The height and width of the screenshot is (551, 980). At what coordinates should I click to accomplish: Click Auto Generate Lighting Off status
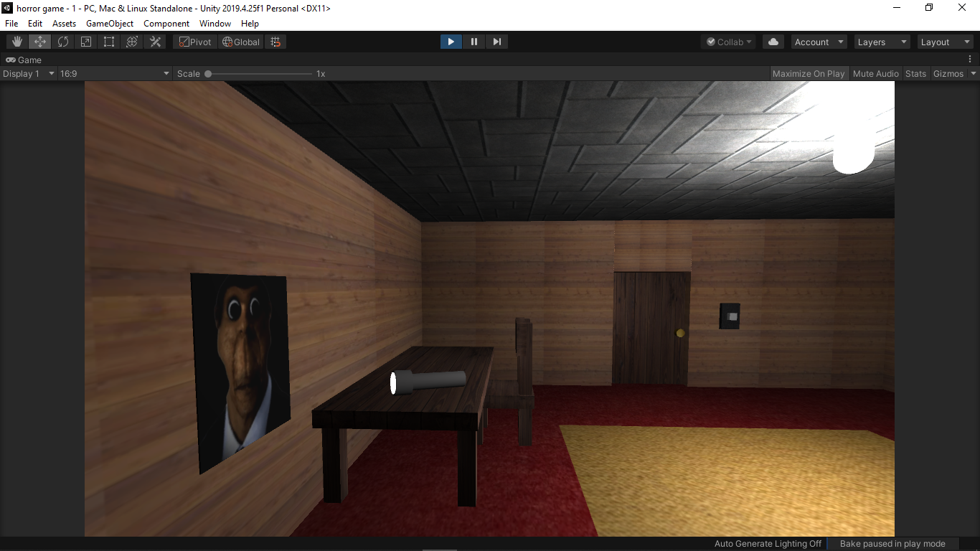768,544
